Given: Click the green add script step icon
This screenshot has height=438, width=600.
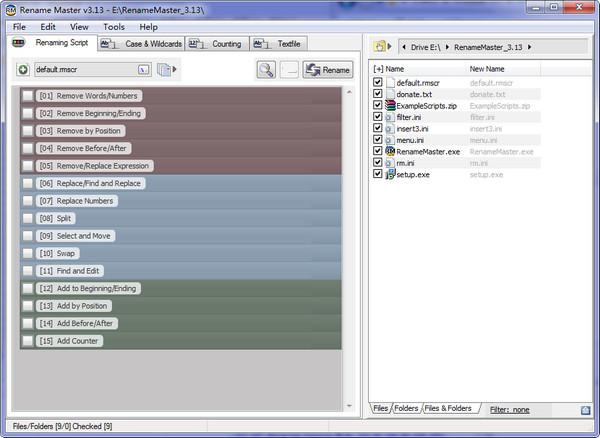Looking at the screenshot, I should [23, 70].
